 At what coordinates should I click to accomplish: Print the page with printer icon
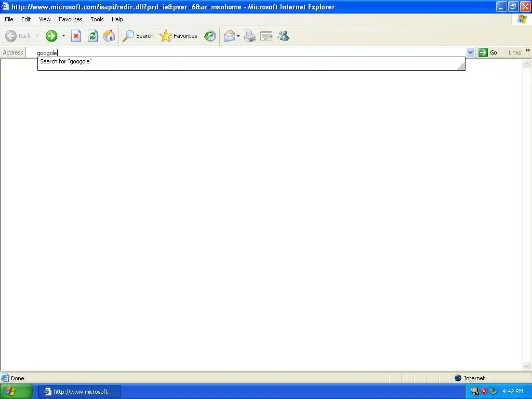250,36
